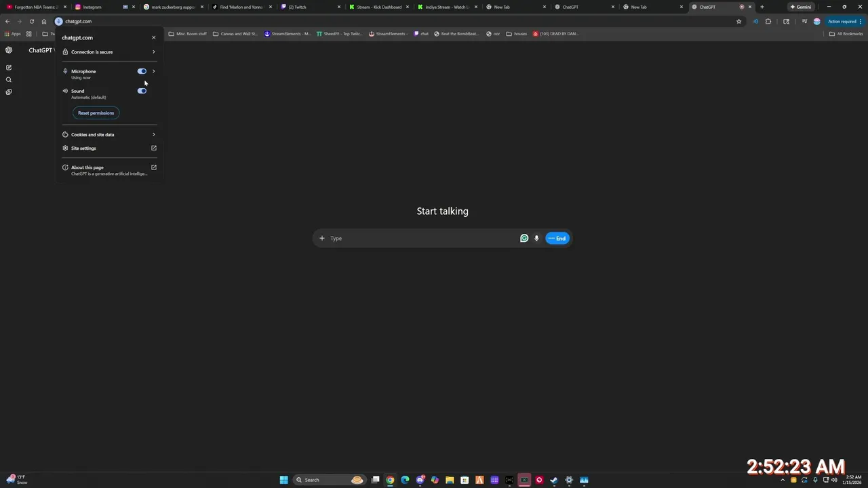Open the sidebar icon below search

point(9,92)
